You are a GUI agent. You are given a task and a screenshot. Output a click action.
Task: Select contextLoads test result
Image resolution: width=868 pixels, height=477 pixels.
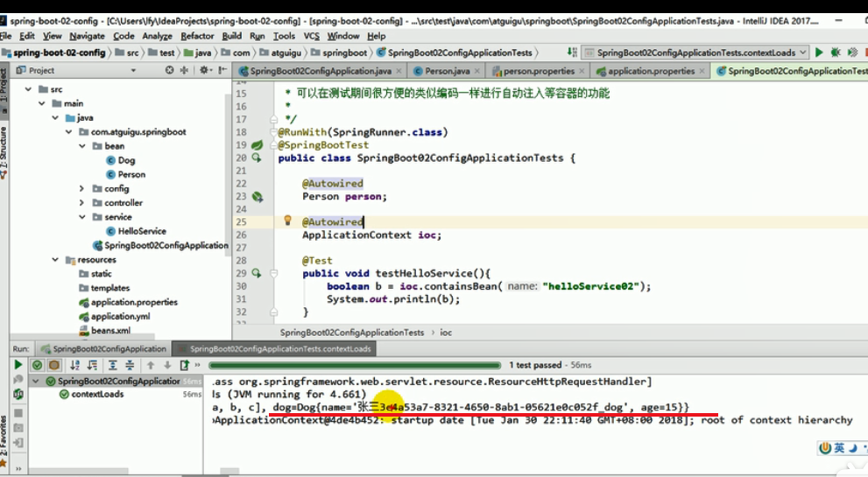click(x=97, y=394)
